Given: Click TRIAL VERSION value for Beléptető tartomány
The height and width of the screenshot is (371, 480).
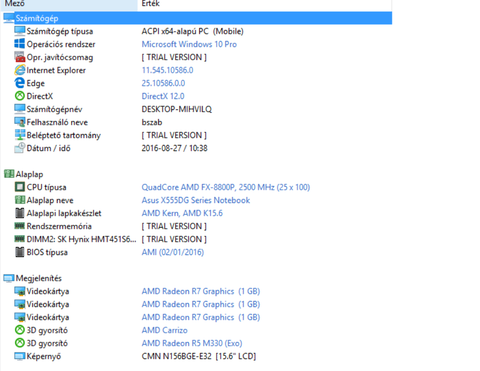Looking at the screenshot, I should [x=174, y=135].
